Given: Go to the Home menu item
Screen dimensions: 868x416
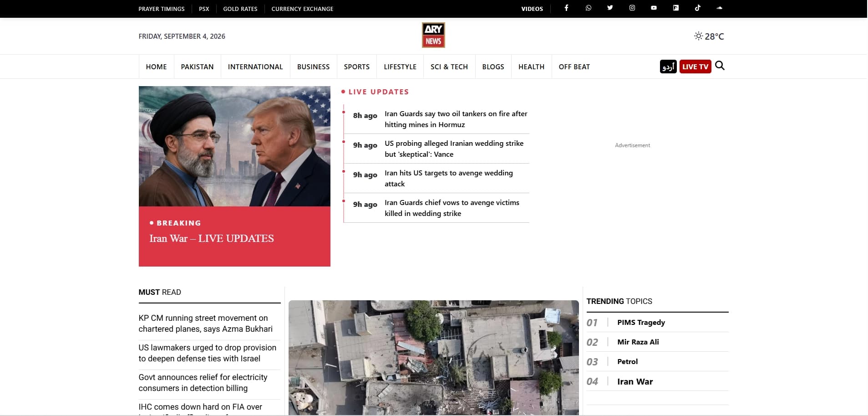Looking at the screenshot, I should tap(156, 67).
